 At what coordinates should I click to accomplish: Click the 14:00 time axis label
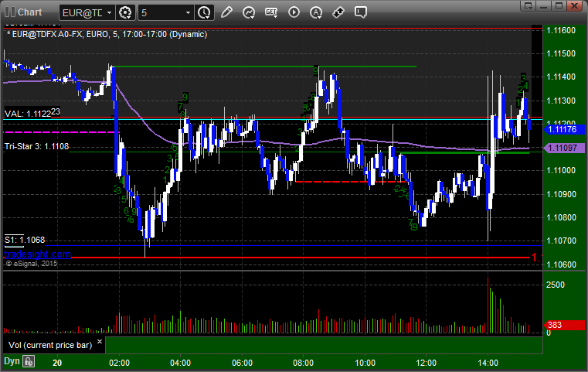click(488, 363)
